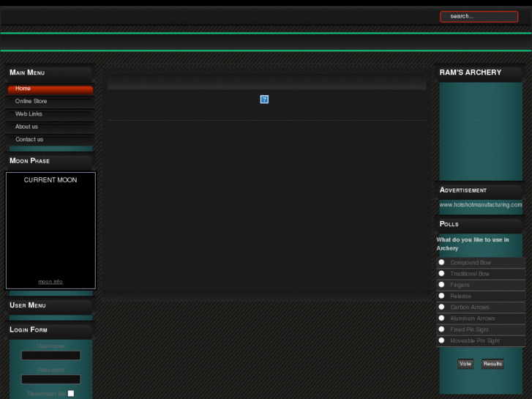Click the Polls heading
This screenshot has width=532, height=399.
[449, 224]
